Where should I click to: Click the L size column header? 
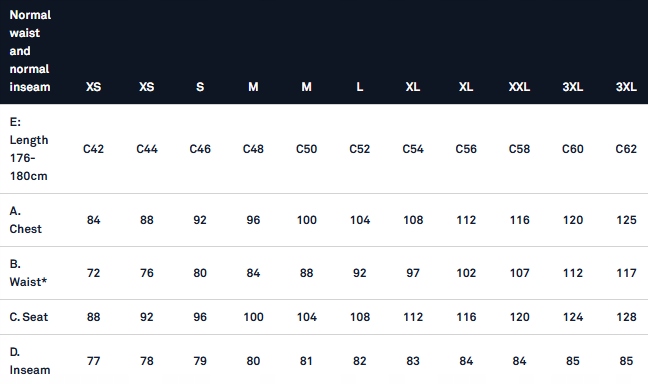click(360, 87)
